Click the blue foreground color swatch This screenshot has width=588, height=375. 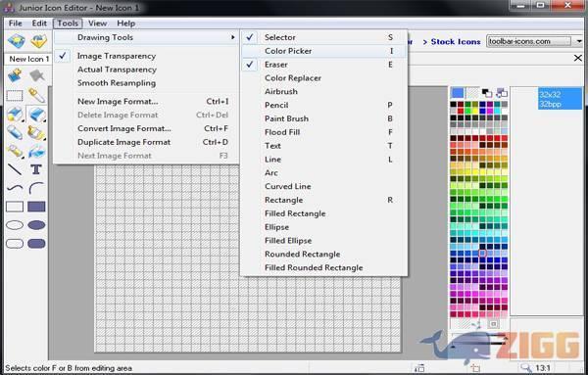point(458,93)
